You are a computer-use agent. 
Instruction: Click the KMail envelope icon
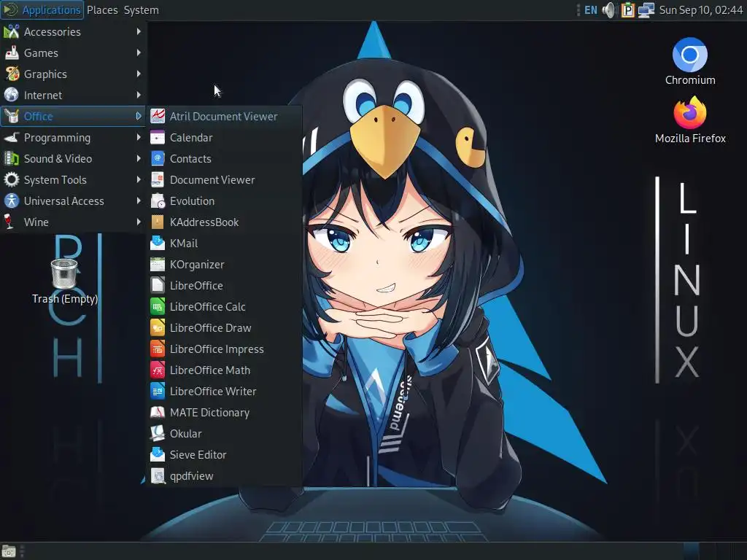[158, 244]
